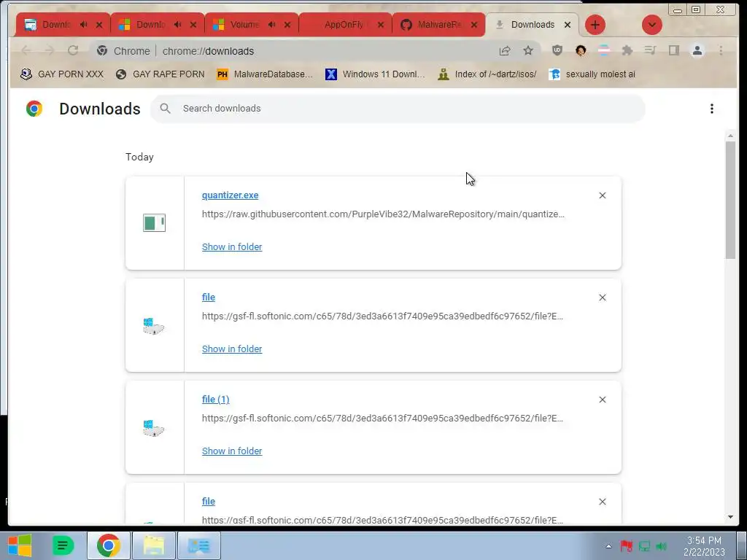Viewport: 747px width, 560px height.
Task: Click the magnifier icon in Search downloads
Action: tap(166, 109)
